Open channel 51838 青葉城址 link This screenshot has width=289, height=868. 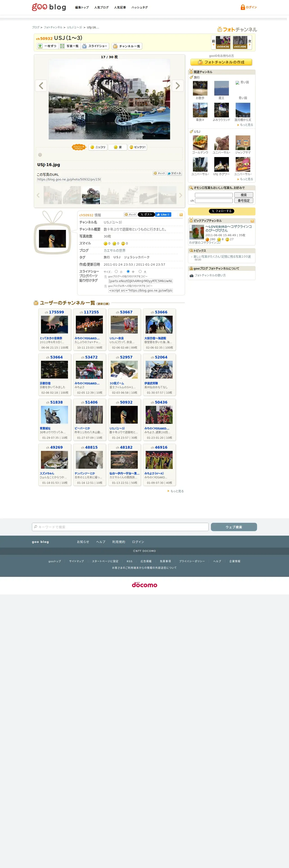[45, 429]
